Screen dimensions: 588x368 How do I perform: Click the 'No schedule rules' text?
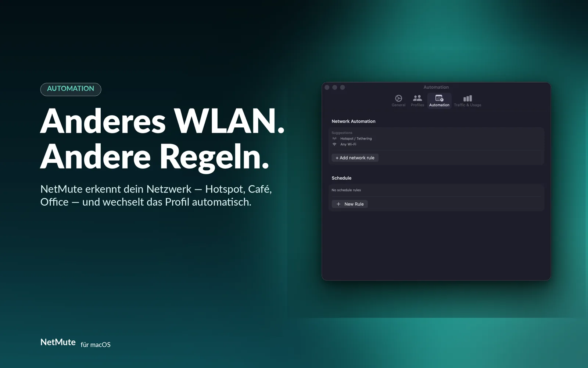(x=346, y=190)
